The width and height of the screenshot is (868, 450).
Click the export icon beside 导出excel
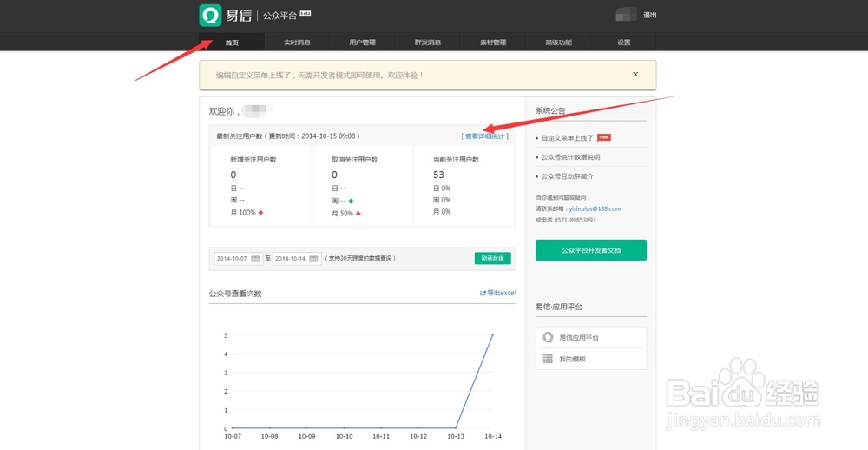coord(483,293)
